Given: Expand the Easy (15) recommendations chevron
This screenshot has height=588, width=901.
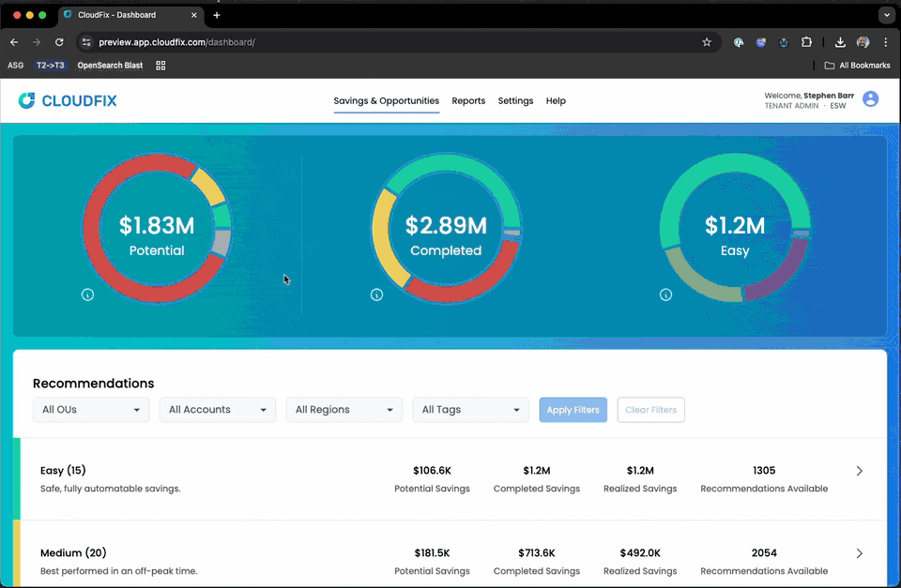Looking at the screenshot, I should click(x=859, y=471).
